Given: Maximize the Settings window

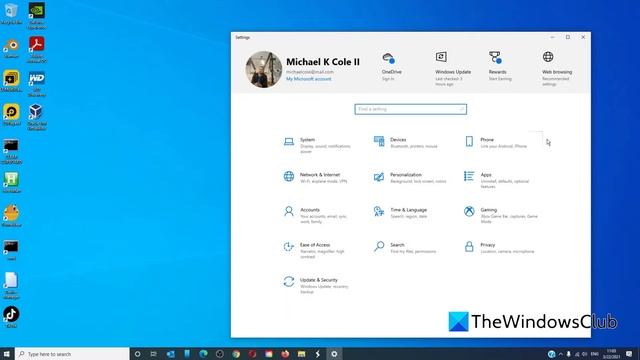Looking at the screenshot, I should pyautogui.click(x=568, y=37).
